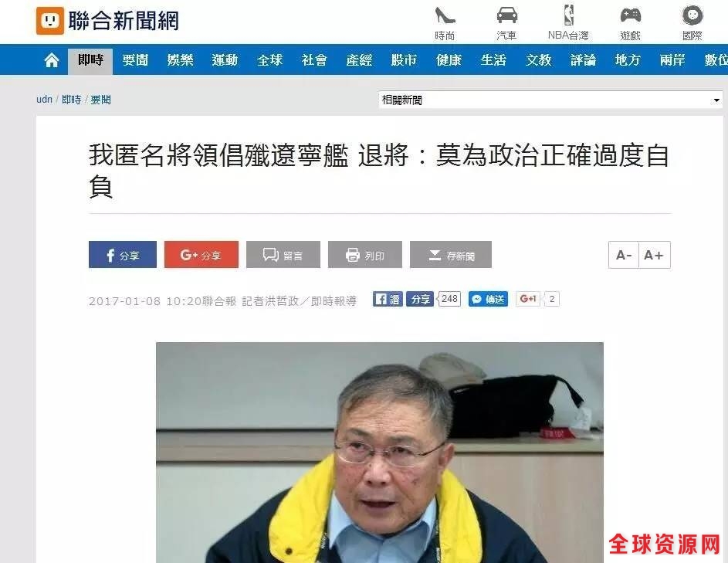Decrease font size with A- button
Screen dimensions: 728x563
pyautogui.click(x=624, y=255)
